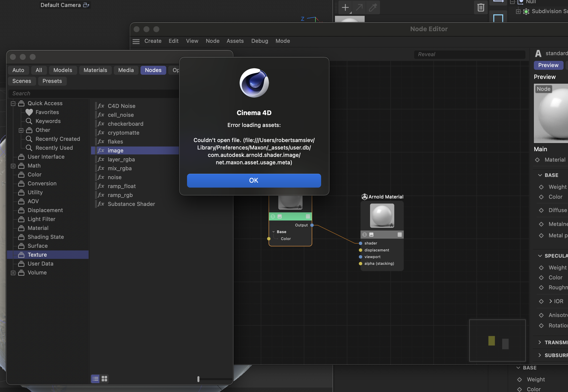568x392 pixels.
Task: Select the Auto filter in asset browser
Action: (18, 70)
